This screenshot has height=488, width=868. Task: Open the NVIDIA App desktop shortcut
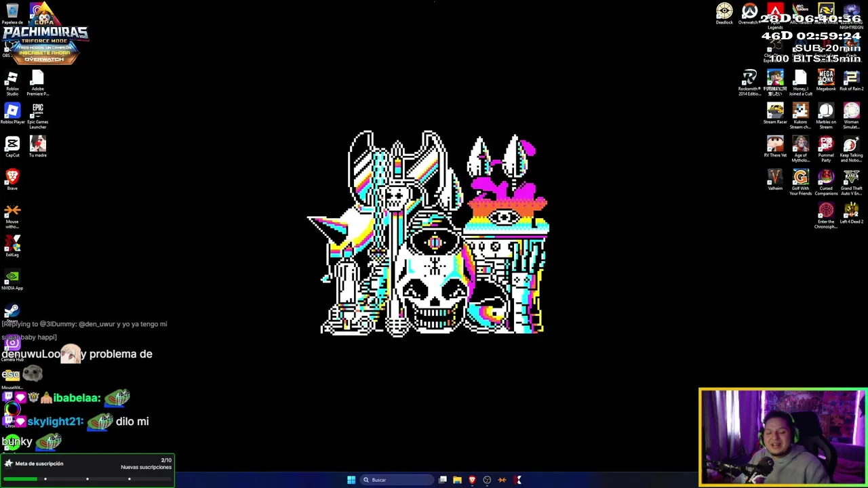point(12,280)
